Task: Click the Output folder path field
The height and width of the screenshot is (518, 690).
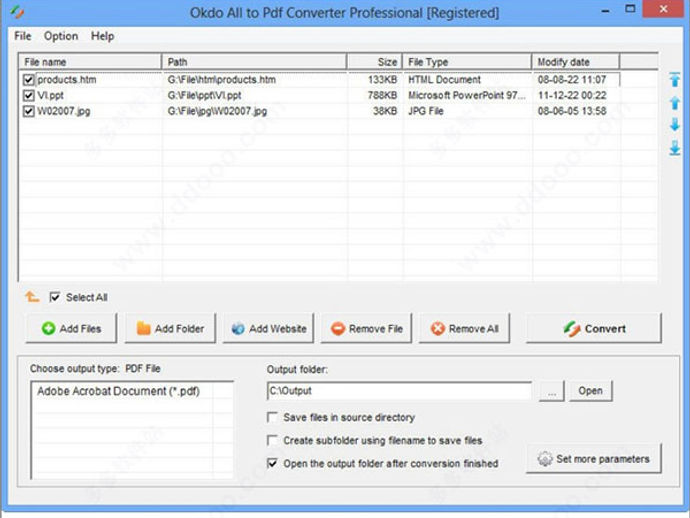Action: tap(399, 391)
